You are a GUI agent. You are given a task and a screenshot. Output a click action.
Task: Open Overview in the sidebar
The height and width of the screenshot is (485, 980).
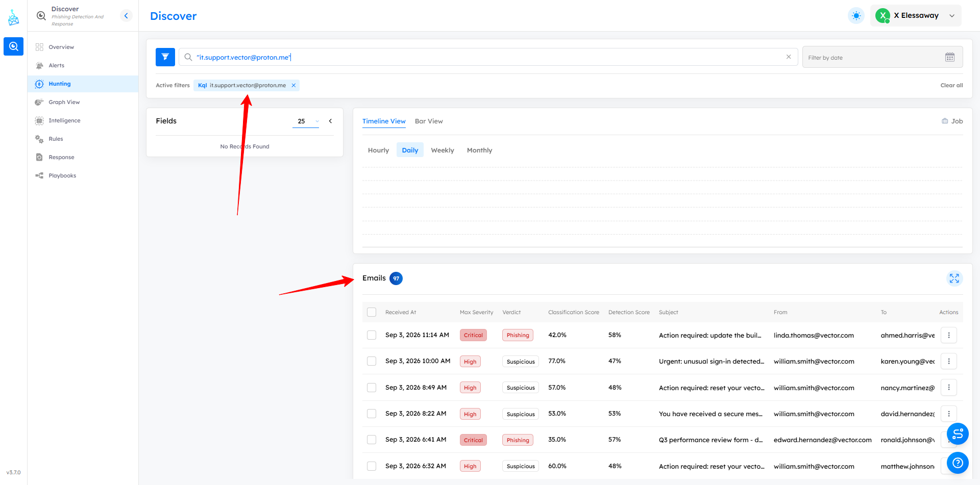coord(83,47)
